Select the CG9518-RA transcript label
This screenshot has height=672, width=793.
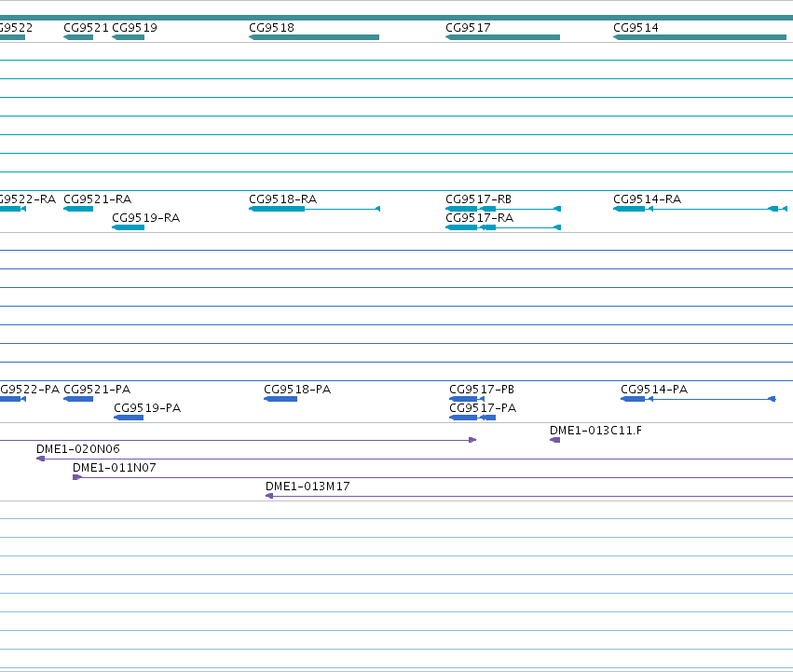[282, 199]
